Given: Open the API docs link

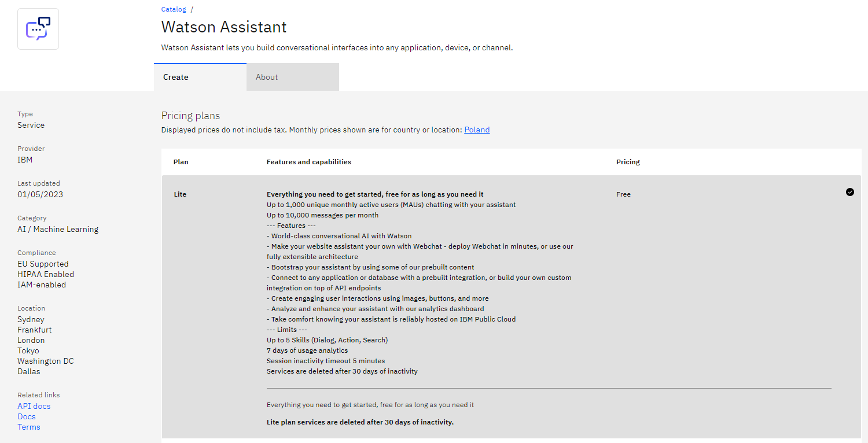Looking at the screenshot, I should point(34,406).
